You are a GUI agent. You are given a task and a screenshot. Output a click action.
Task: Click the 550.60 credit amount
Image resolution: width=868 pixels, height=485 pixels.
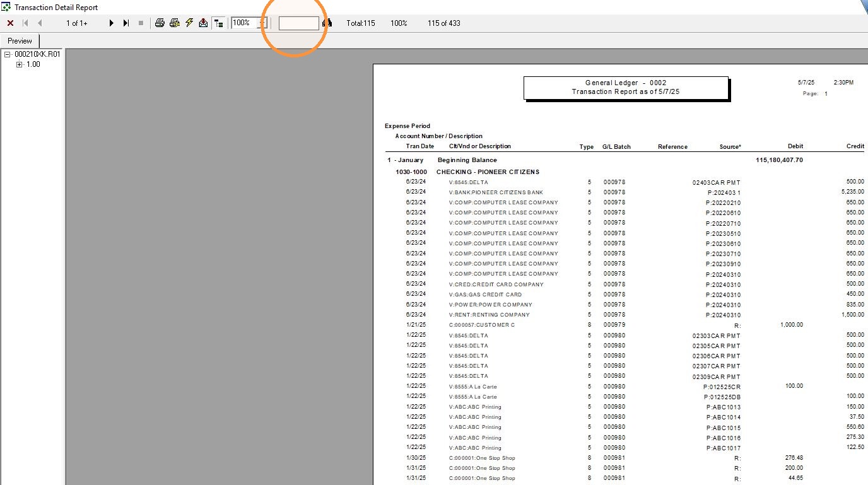855,427
